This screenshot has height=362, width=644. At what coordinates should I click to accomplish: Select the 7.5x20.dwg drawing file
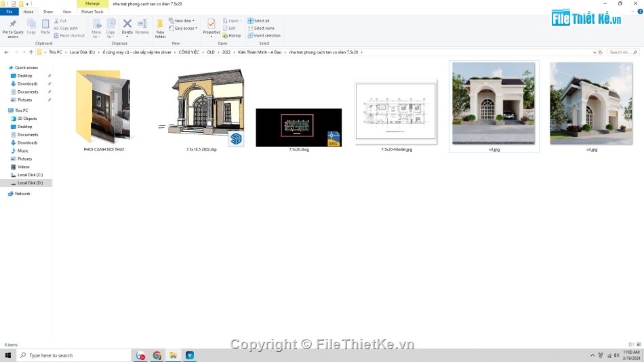point(298,130)
